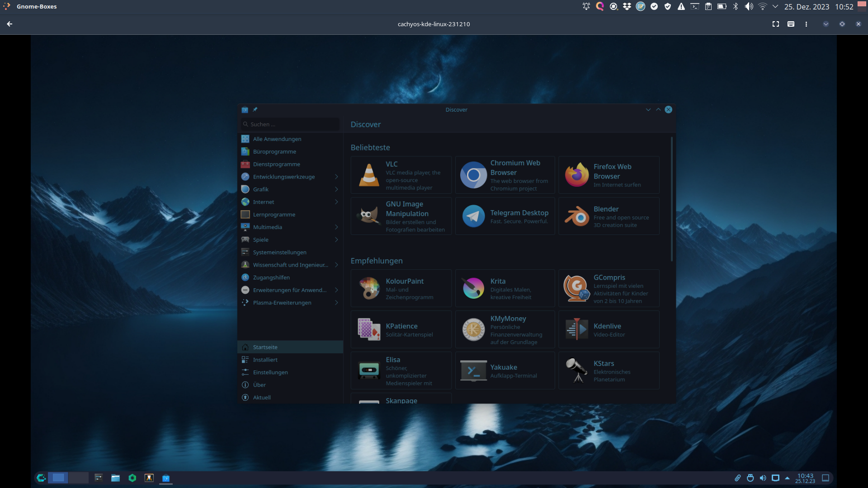Open the Krita app entry

(505, 288)
